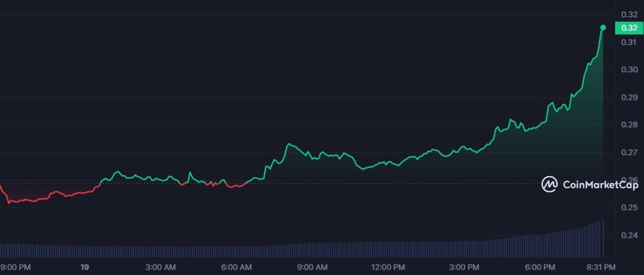Viewport: 644px width, 275px height.
Task: Click the 9:00 AM time label
Action: [x=313, y=268]
